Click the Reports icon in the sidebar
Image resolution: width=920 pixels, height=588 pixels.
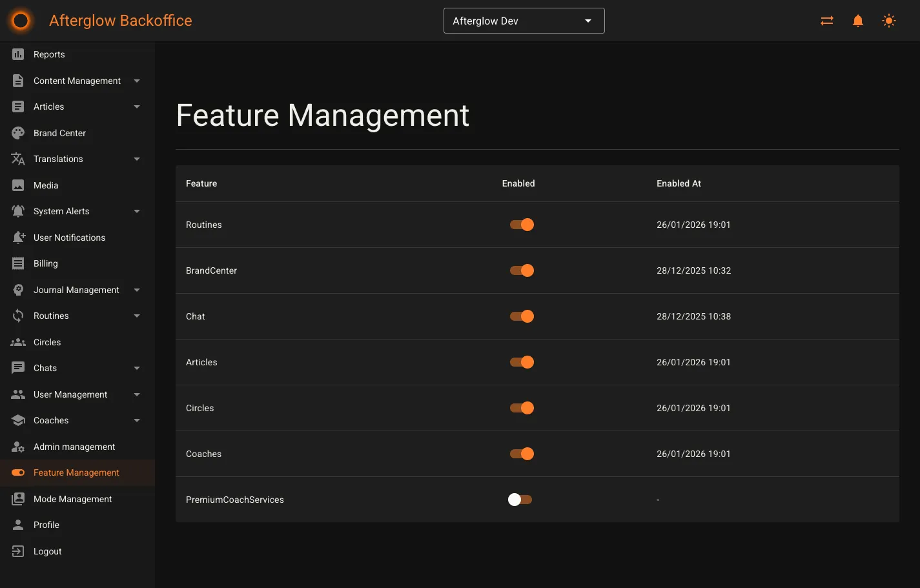(x=17, y=54)
